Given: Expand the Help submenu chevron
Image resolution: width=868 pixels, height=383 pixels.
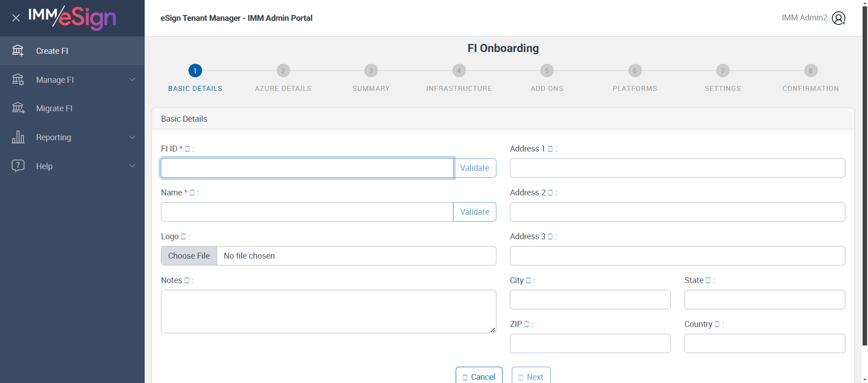Looking at the screenshot, I should 132,166.
